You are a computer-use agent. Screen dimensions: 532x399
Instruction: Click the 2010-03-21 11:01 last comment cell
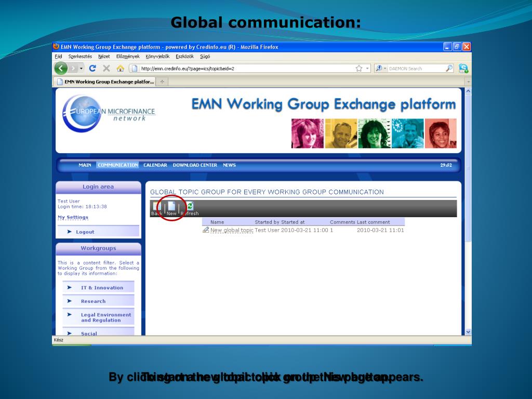(x=380, y=230)
